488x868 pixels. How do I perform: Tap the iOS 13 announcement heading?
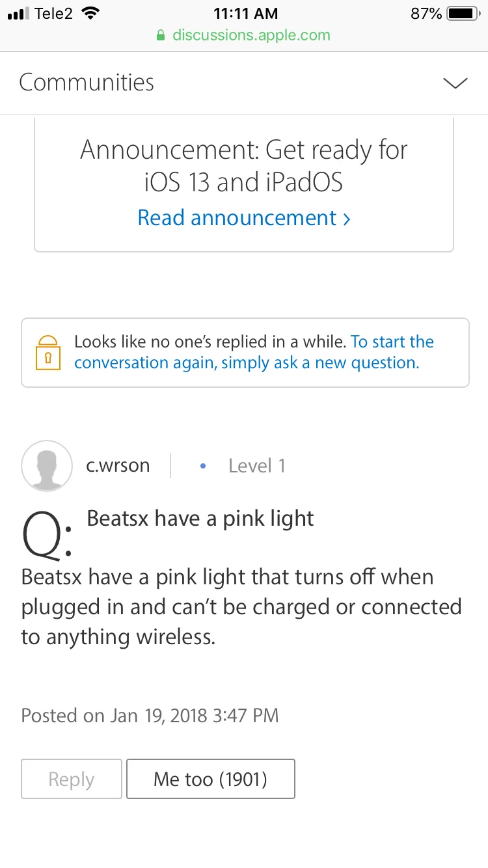pyautogui.click(x=244, y=166)
